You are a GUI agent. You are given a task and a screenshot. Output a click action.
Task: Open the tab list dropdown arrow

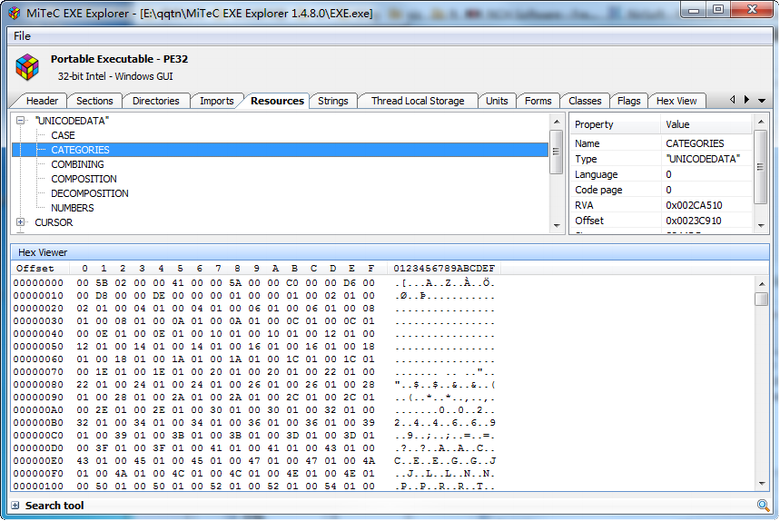coord(762,100)
